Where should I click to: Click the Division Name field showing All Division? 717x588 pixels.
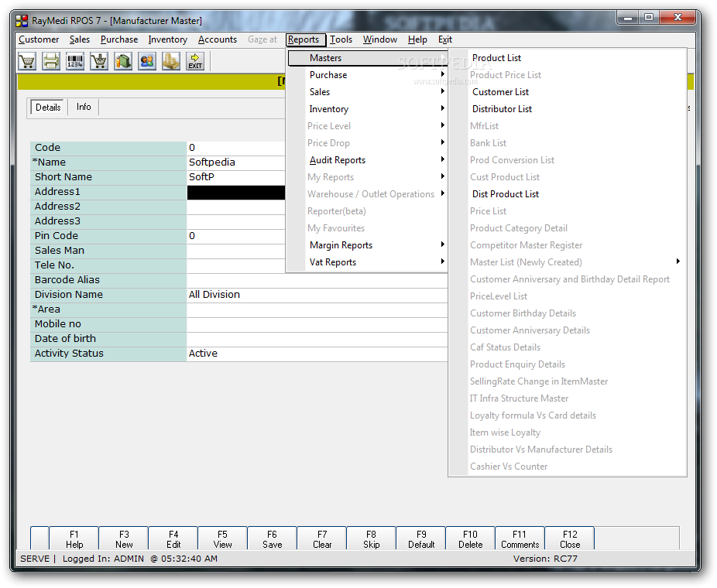[x=317, y=295]
